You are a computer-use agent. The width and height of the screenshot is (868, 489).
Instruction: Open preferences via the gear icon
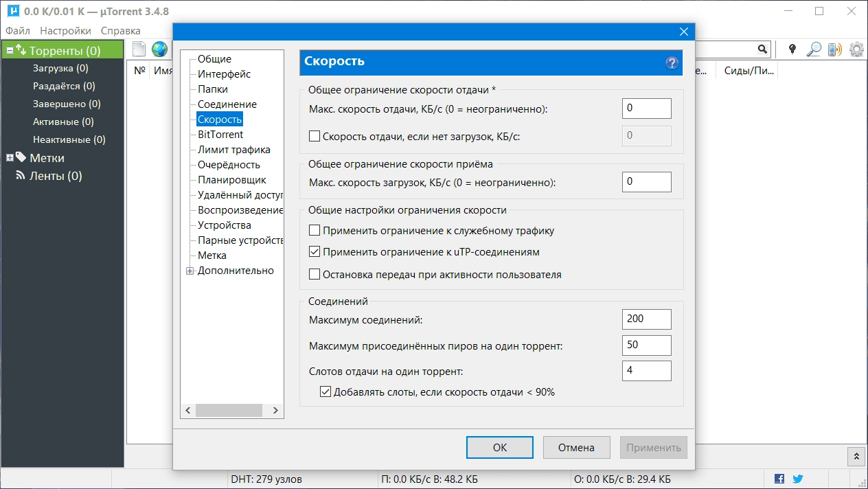(x=856, y=49)
